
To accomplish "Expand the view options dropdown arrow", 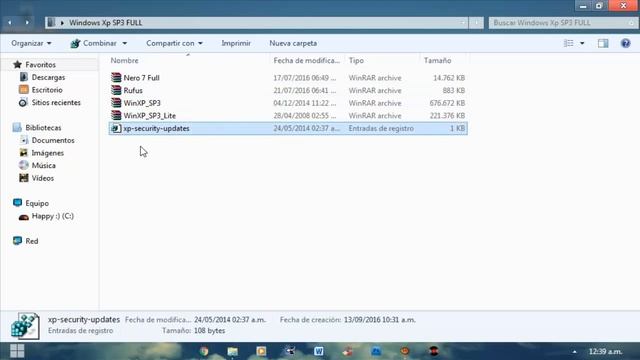I will 582,43.
